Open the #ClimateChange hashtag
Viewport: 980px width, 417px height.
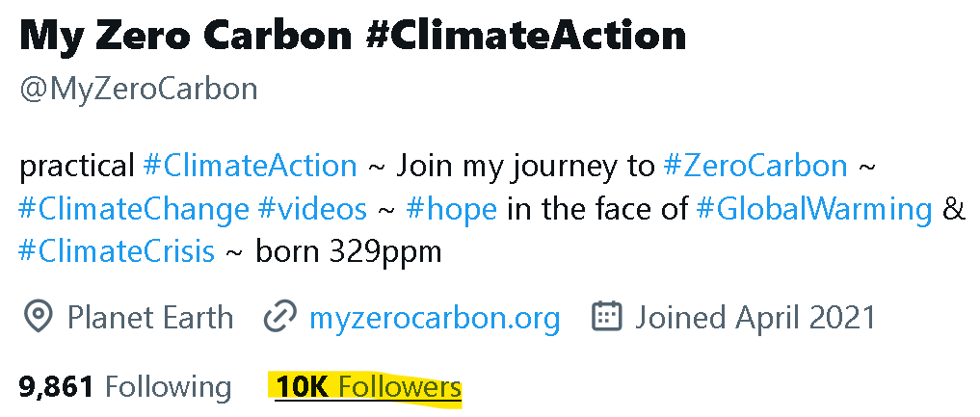tap(133, 208)
